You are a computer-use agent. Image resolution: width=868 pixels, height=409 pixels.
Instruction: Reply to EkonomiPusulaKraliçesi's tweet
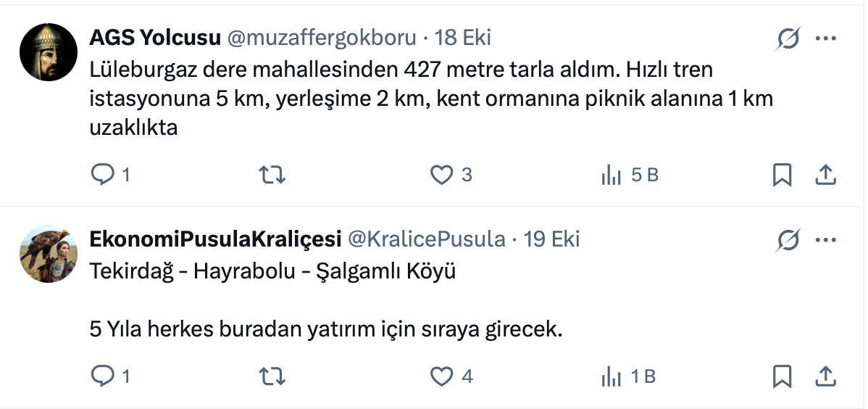point(101,376)
